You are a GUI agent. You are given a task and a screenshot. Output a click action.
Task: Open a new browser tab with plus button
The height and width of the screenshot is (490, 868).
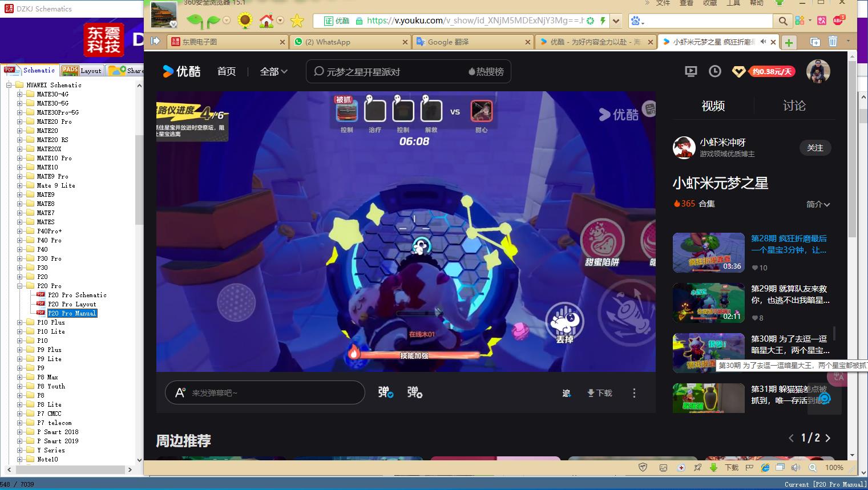coord(789,42)
